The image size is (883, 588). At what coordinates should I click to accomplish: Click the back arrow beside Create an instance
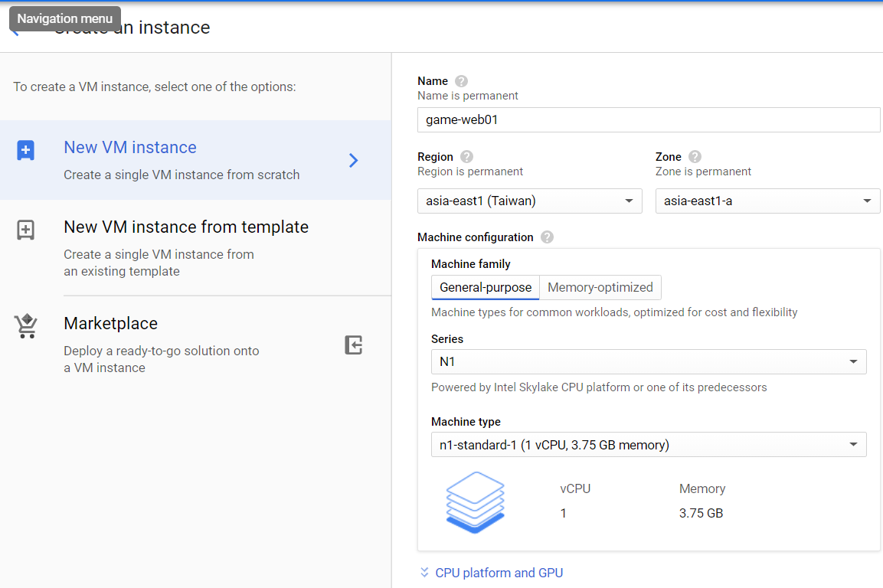(15, 31)
